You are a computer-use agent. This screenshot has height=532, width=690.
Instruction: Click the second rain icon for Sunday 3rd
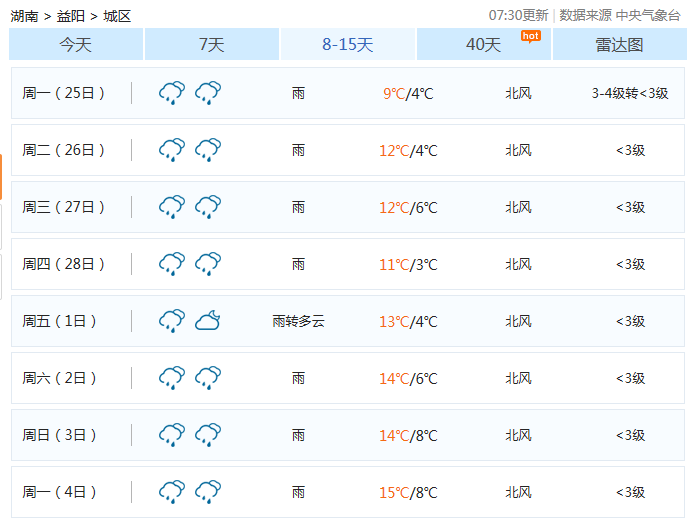pyautogui.click(x=208, y=435)
